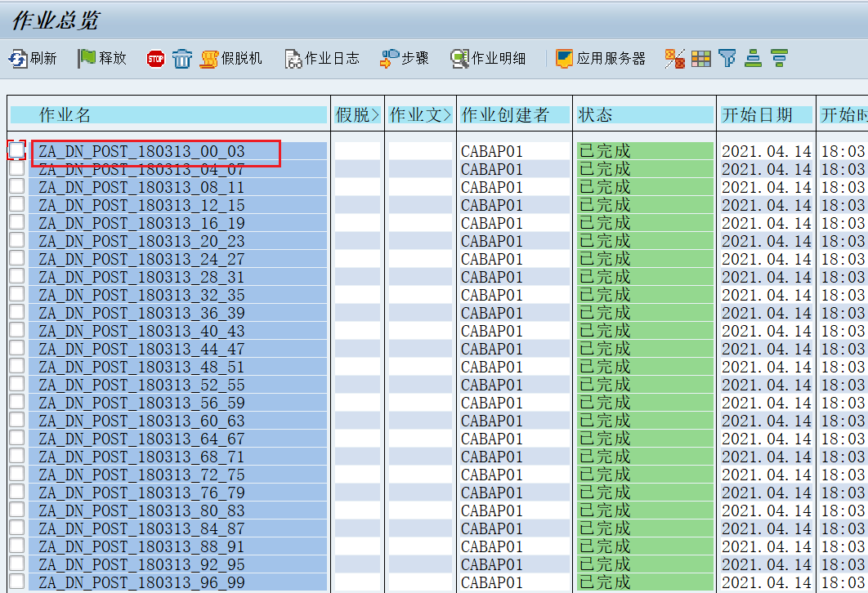Click start date 2021.04.14 in ZA_DN_POST_180313_12_15 row
The width and height of the screenshot is (868, 593).
click(x=766, y=205)
